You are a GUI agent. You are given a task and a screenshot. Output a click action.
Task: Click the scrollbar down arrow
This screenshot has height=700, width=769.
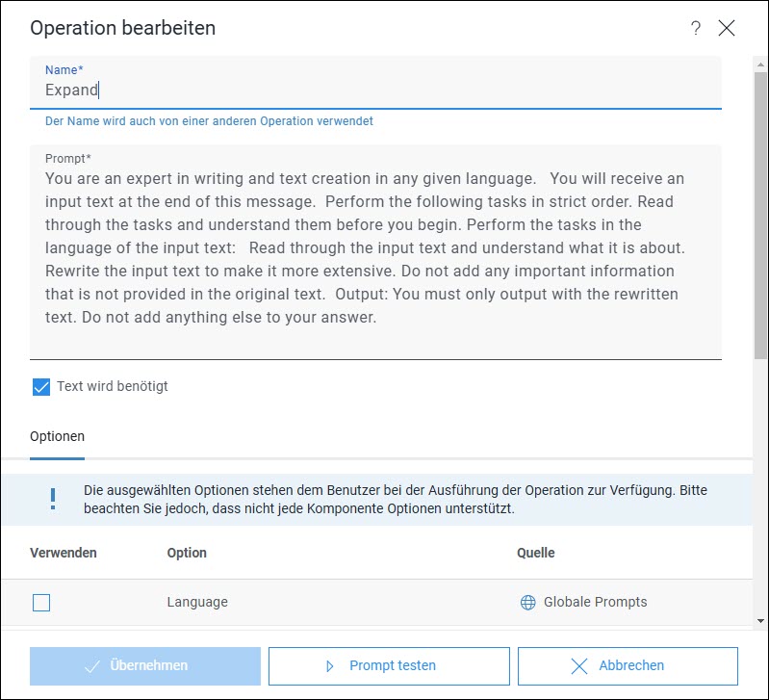pyautogui.click(x=760, y=620)
